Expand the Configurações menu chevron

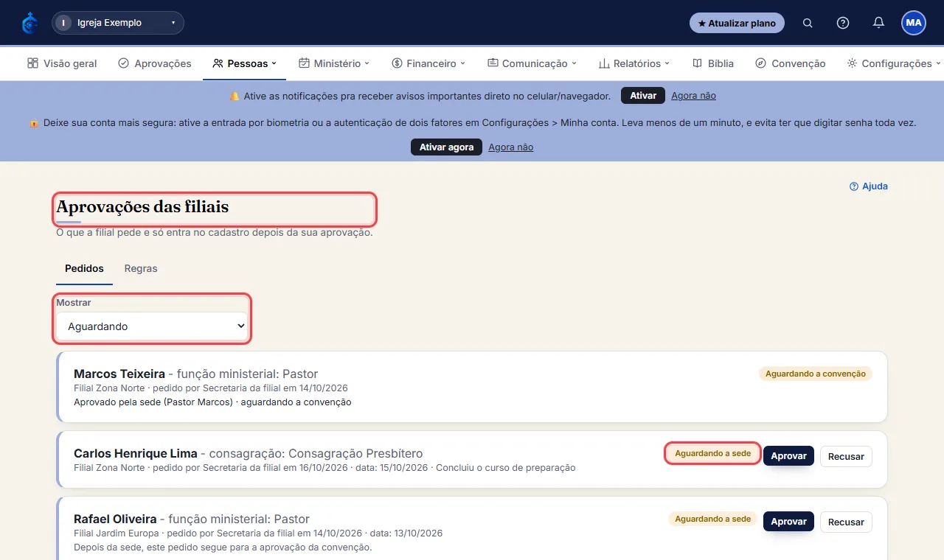(938, 63)
